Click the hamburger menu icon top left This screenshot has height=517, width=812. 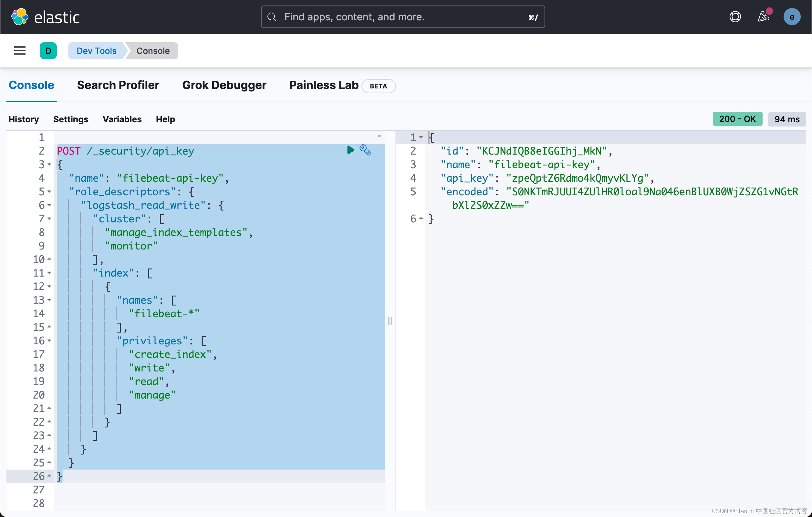click(x=19, y=50)
